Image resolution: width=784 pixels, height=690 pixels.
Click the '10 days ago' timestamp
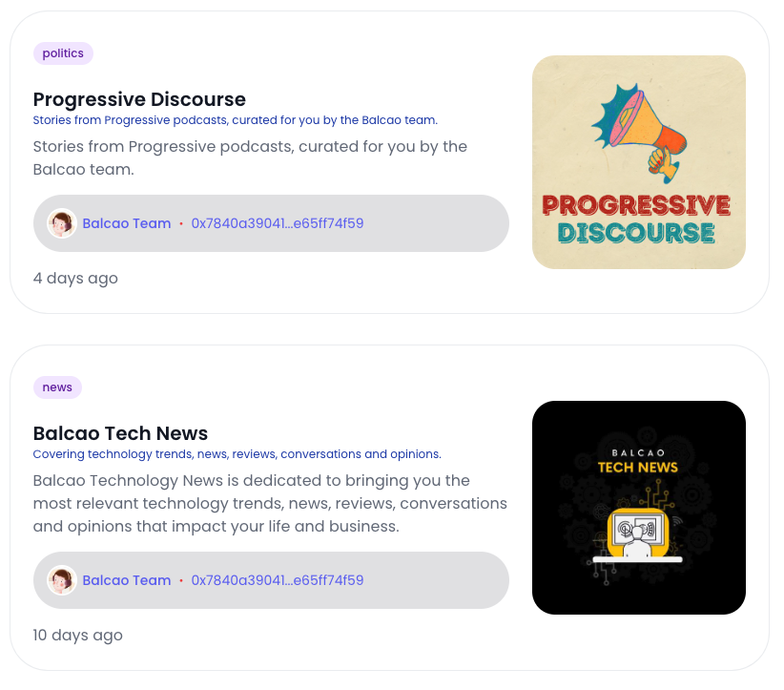[x=77, y=636]
